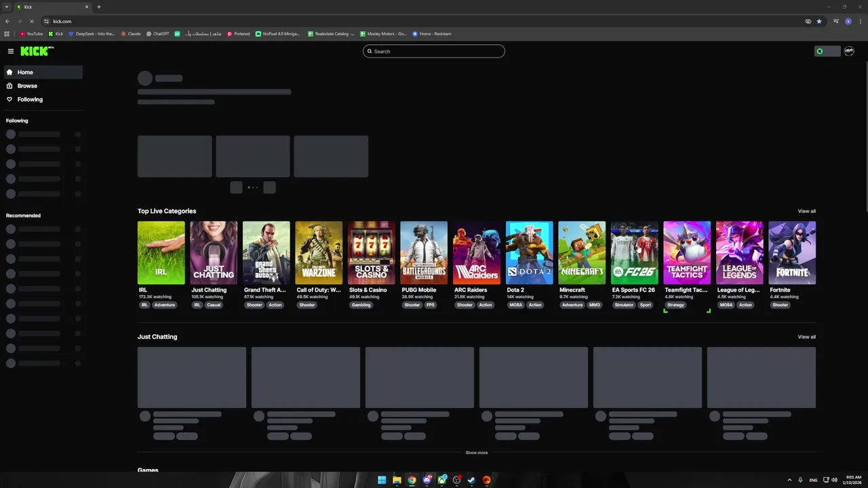868x488 pixels.
Task: Bookmark this page with the star icon
Action: [819, 21]
